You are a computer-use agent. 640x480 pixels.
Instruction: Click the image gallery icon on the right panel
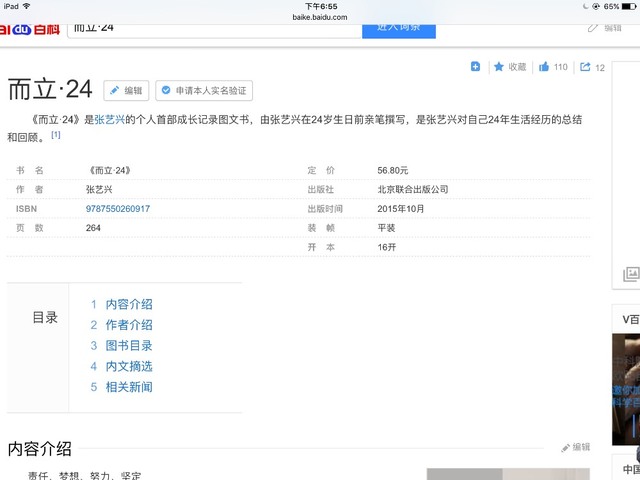[x=631, y=274]
